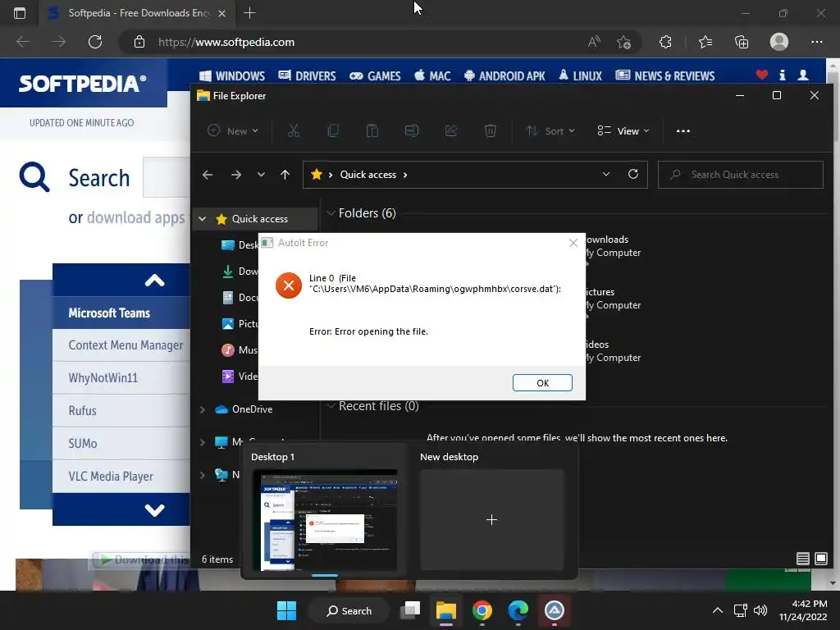Click the Cut scissors icon in File Explorer
The image size is (840, 630).
(294, 130)
